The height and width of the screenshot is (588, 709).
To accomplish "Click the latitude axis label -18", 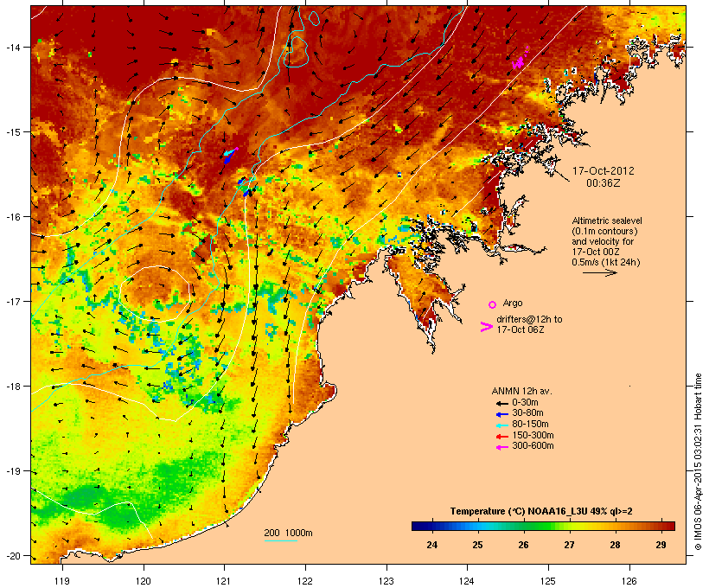I will [x=13, y=387].
